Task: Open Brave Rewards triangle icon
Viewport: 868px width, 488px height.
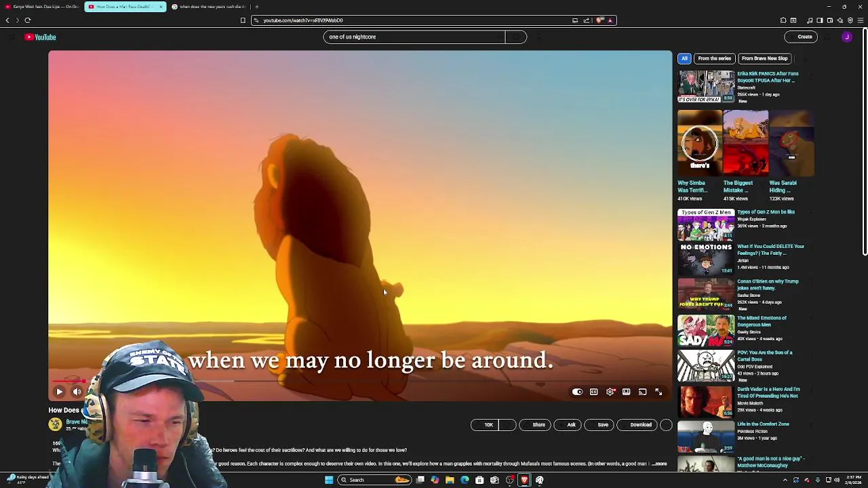Action: (610, 20)
